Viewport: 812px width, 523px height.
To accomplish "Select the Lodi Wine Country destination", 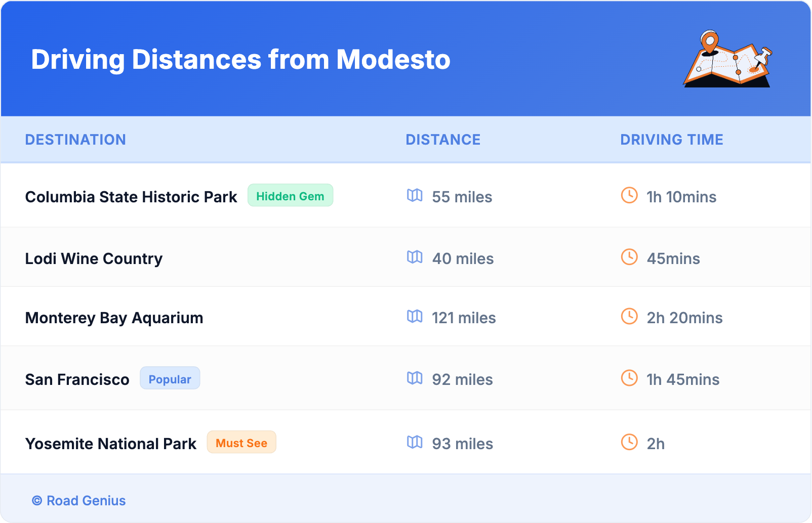I will 94,258.
